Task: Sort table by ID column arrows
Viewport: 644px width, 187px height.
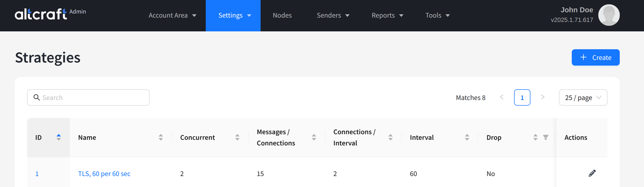Action: click(59, 138)
